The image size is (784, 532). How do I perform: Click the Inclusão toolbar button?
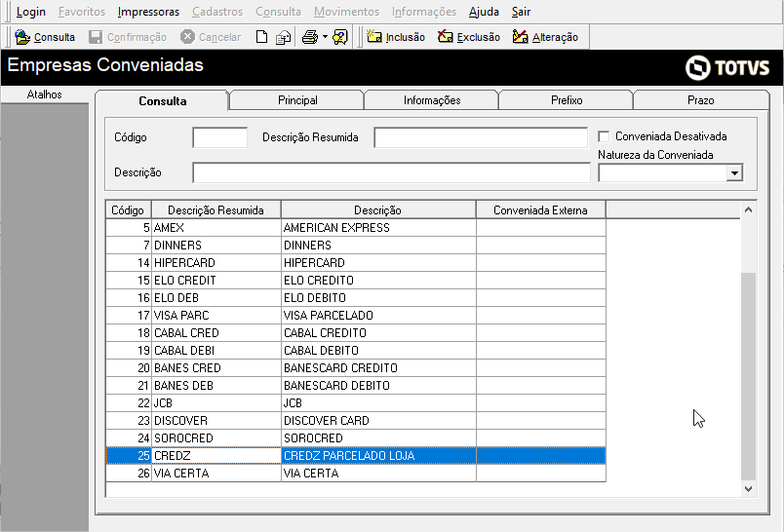pos(396,37)
